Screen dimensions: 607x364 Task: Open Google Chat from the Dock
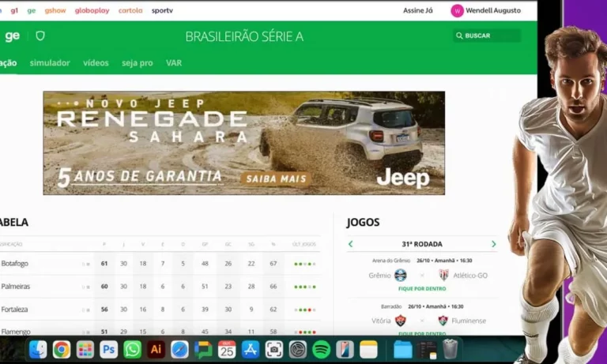click(203, 349)
